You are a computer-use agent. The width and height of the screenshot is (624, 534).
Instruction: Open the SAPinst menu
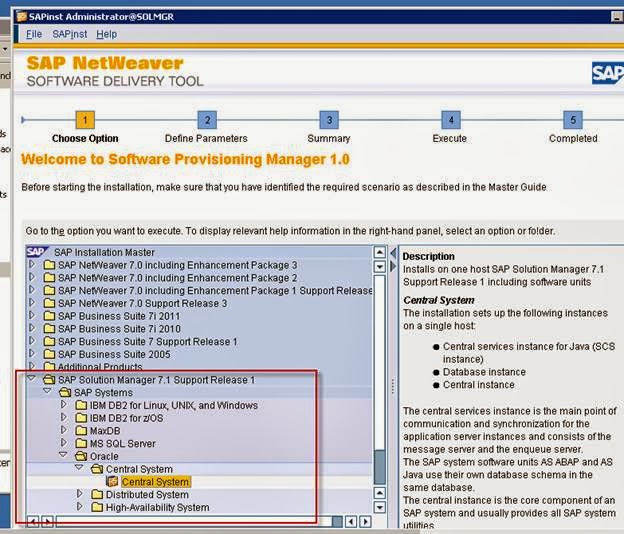point(70,34)
